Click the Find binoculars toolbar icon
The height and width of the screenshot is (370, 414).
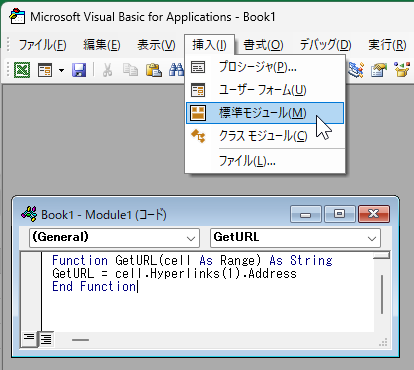click(177, 70)
